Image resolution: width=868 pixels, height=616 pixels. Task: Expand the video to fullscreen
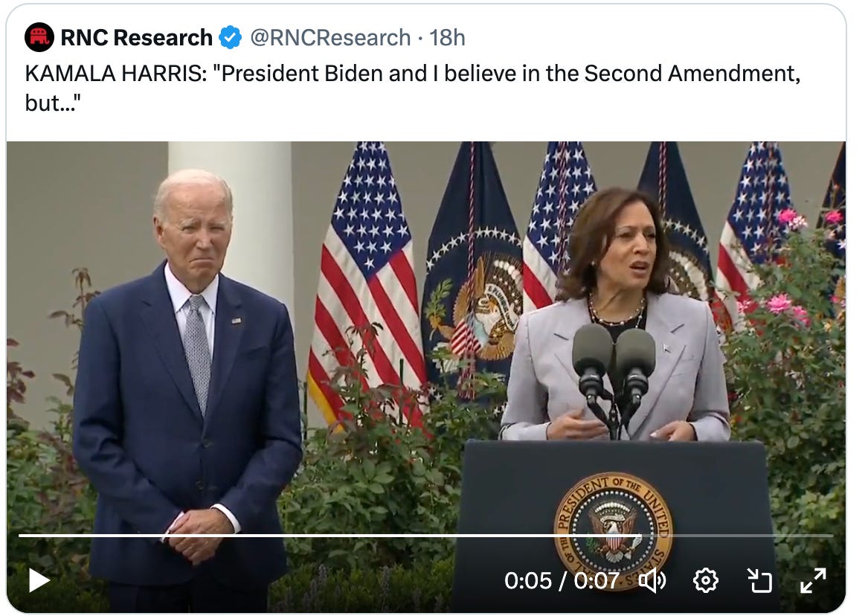813,580
